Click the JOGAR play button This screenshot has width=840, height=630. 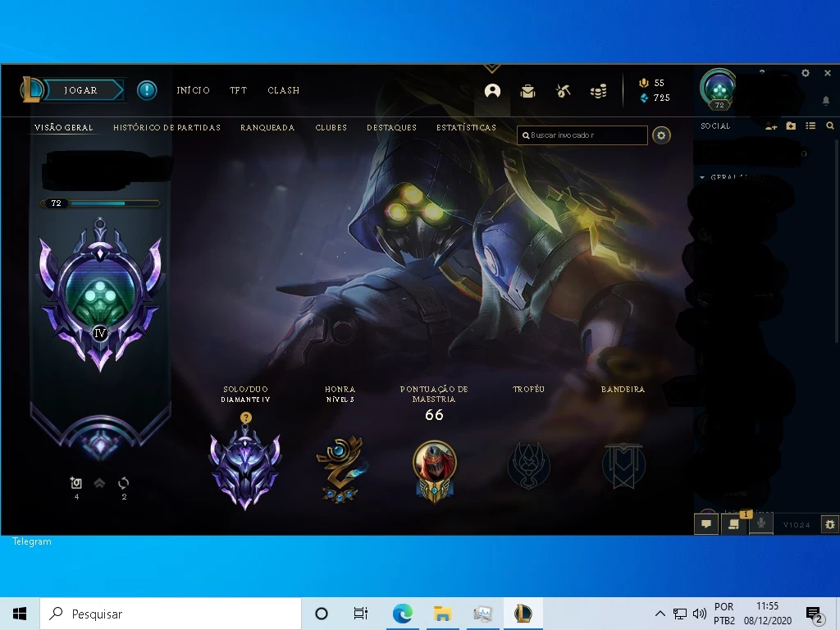(x=81, y=90)
